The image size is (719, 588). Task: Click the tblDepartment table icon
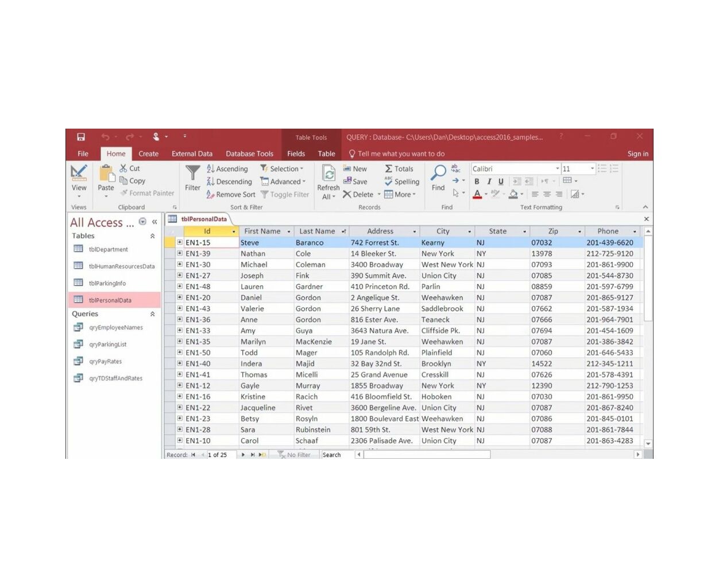[78, 249]
